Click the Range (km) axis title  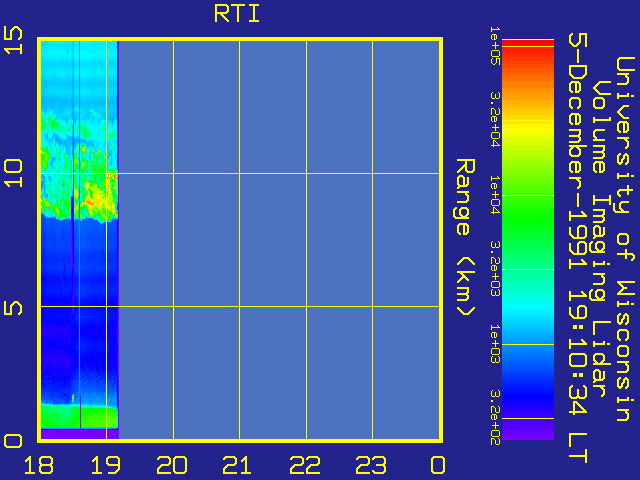point(466,237)
